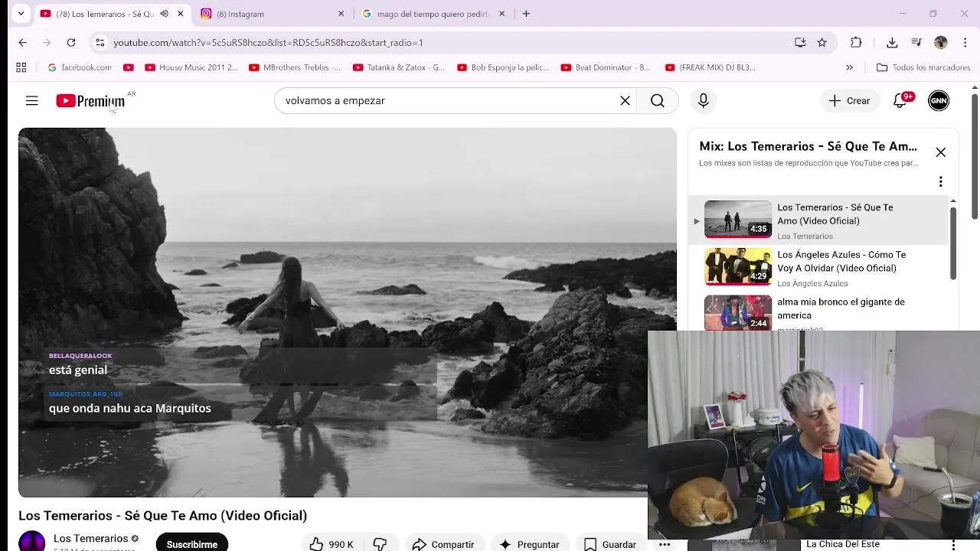This screenshot has height=551, width=980.
Task: Play Sé Que Te Amo playlist thumbnail
Action: 738,220
